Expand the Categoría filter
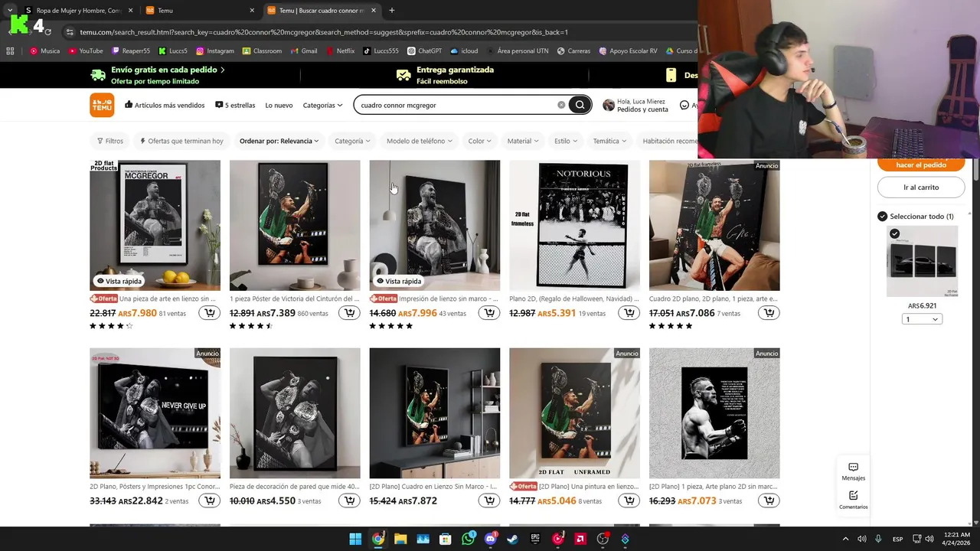 click(352, 141)
